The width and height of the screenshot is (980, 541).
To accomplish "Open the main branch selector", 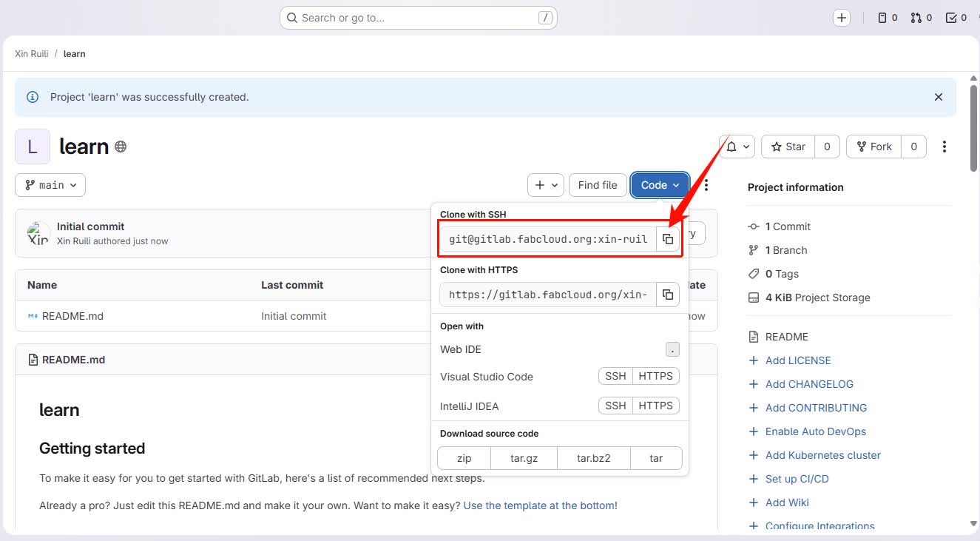I will point(50,185).
